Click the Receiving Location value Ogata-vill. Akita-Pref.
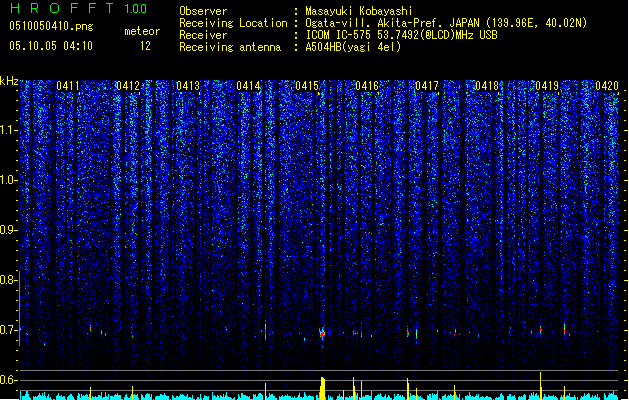Viewport: 629px width, 400px height. (x=375, y=23)
